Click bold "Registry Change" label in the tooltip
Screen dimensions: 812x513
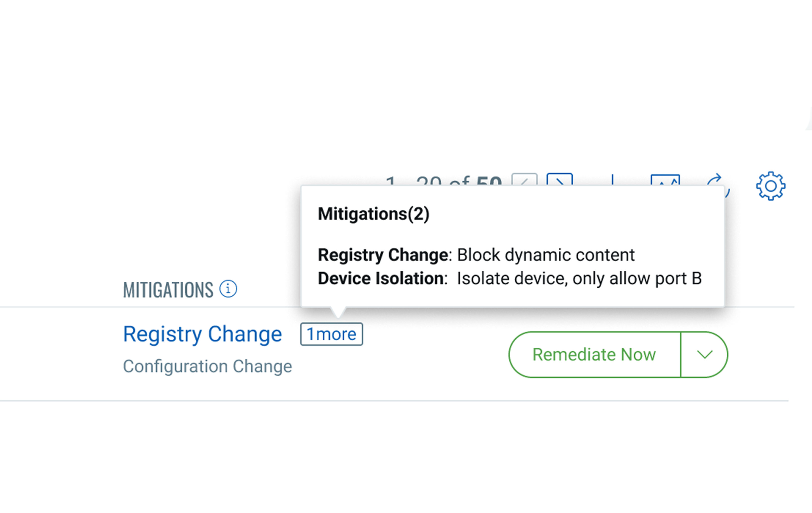tap(383, 255)
